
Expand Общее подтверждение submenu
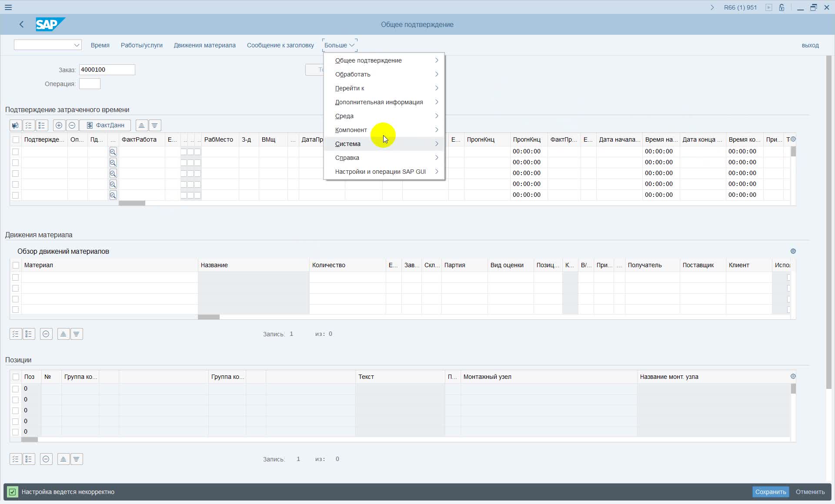click(x=384, y=60)
